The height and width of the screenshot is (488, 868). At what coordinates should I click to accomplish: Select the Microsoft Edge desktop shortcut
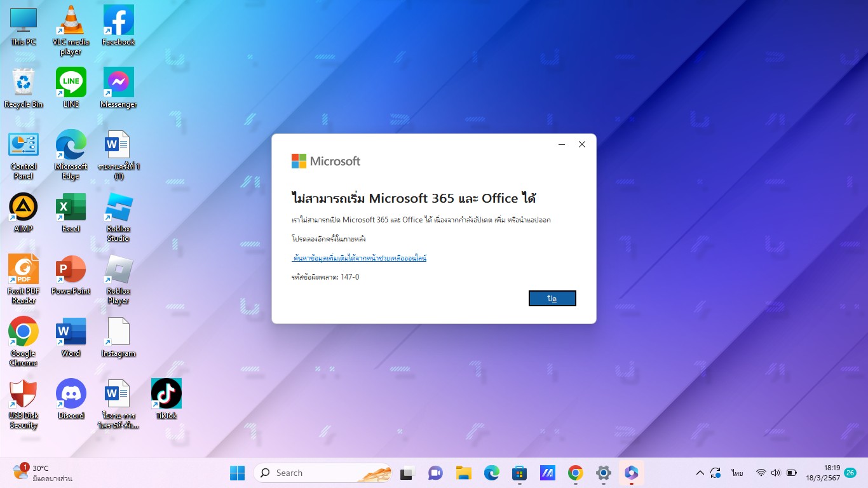[x=71, y=156]
